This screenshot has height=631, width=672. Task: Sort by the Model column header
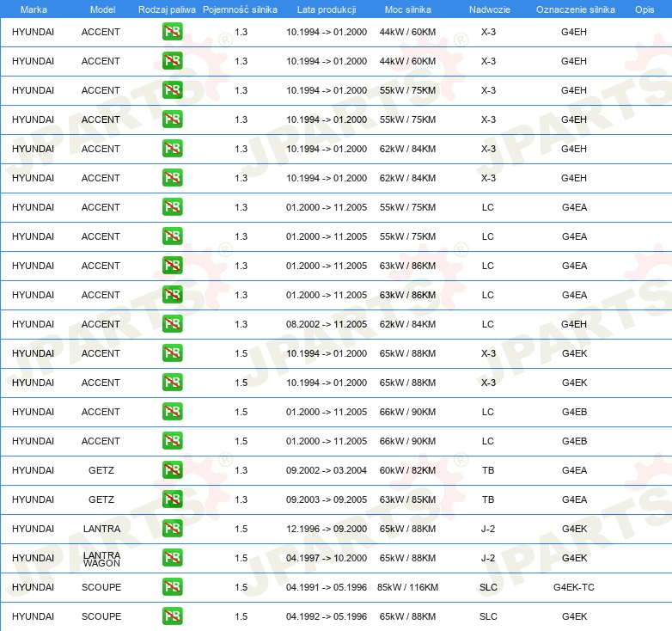(102, 9)
